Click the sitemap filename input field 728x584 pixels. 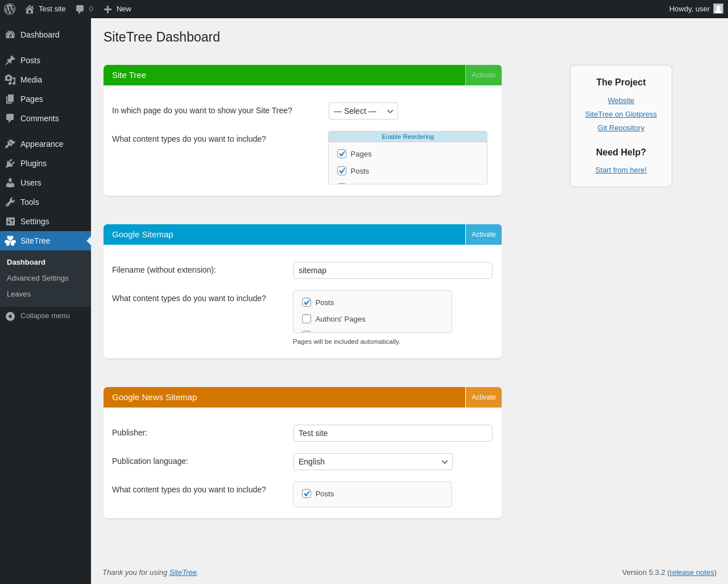click(393, 270)
